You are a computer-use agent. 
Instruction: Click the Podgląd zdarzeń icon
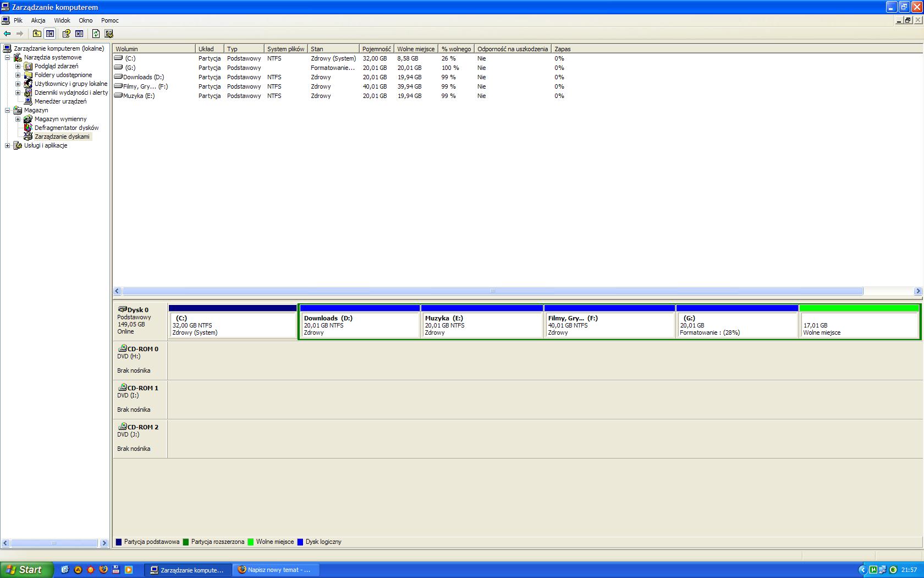[28, 66]
